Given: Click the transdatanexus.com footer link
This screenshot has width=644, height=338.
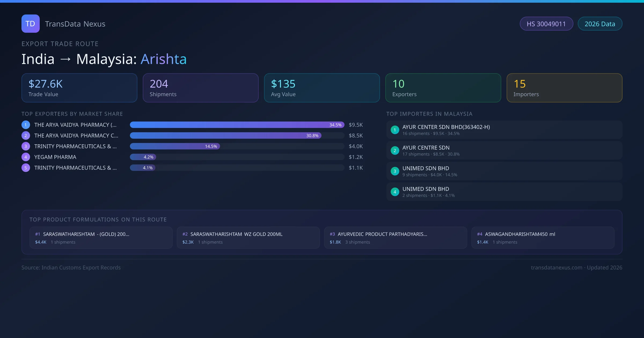Looking at the screenshot, I should 556,267.
